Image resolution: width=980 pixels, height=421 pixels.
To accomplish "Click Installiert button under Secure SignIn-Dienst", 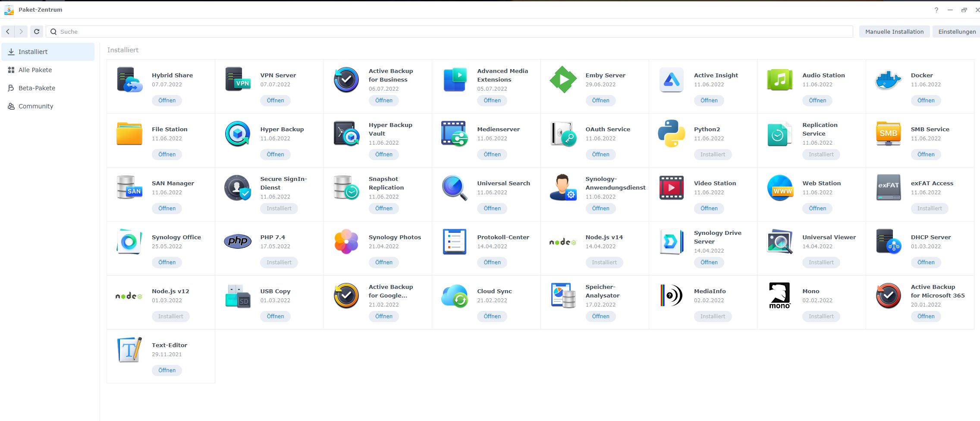I will (279, 209).
